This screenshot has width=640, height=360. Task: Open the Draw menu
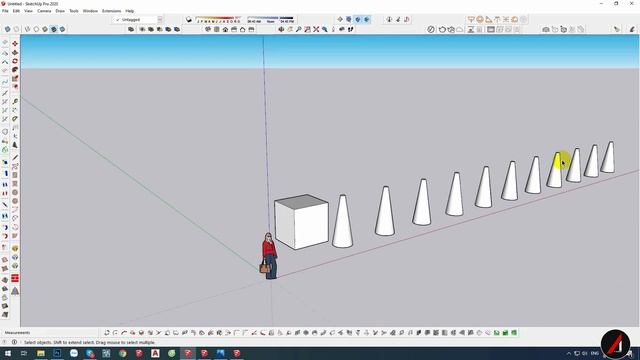click(60, 11)
